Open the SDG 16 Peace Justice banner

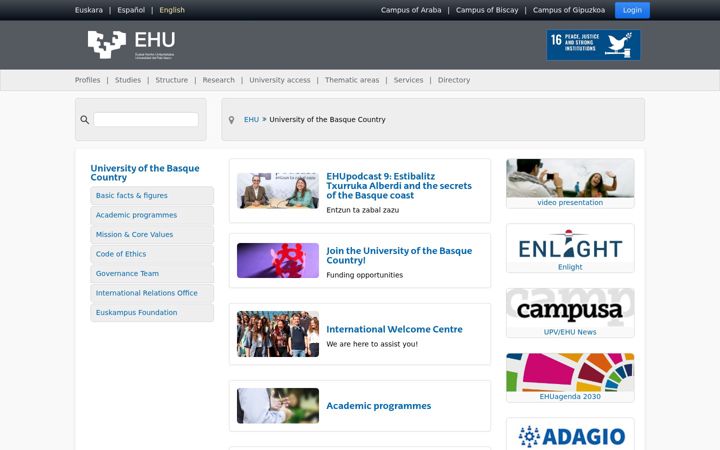pos(593,45)
